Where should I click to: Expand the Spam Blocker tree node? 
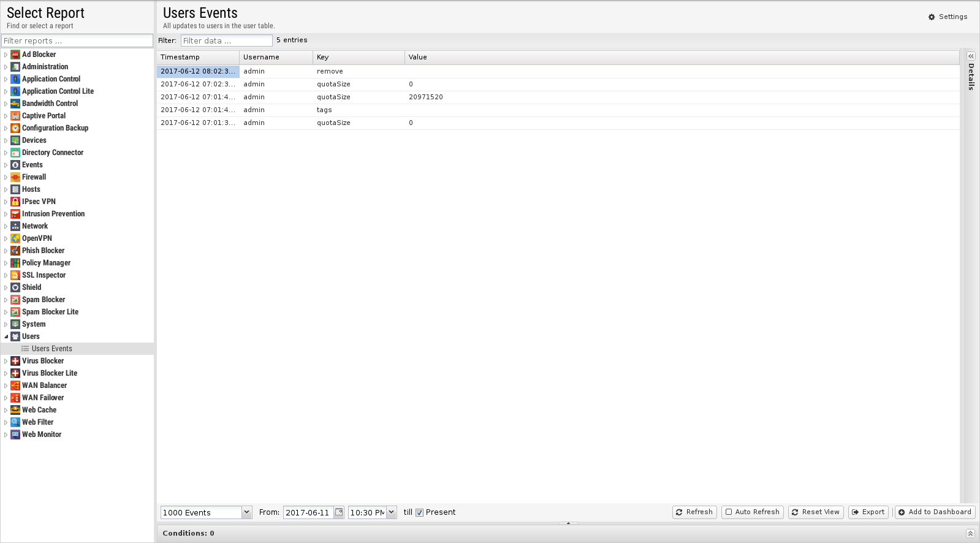[x=6, y=300]
